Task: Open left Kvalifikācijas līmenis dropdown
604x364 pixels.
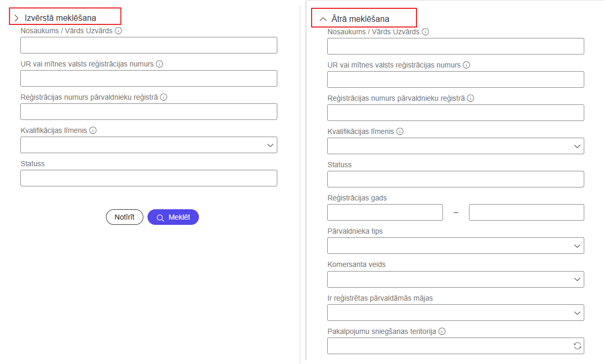Action: click(x=149, y=145)
